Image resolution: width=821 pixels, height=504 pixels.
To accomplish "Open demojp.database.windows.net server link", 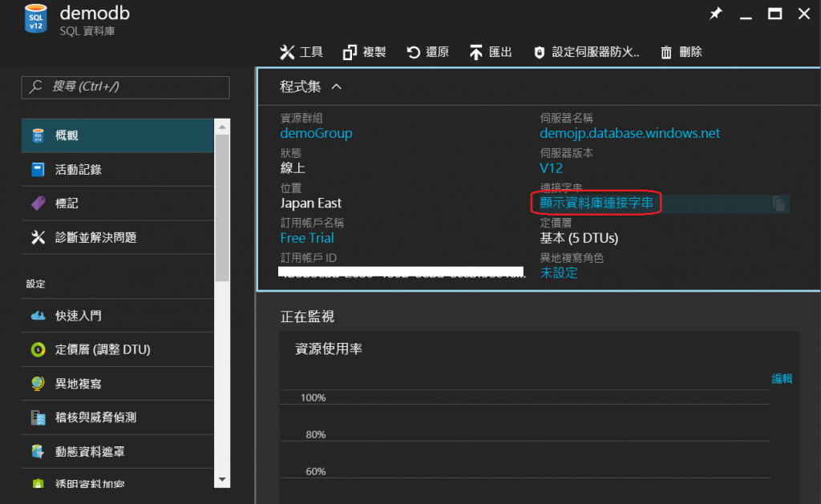I will pos(630,134).
